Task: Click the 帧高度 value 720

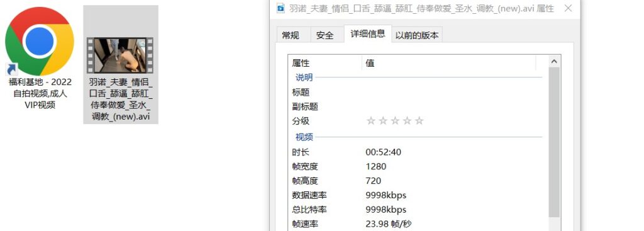Action: 374,181
